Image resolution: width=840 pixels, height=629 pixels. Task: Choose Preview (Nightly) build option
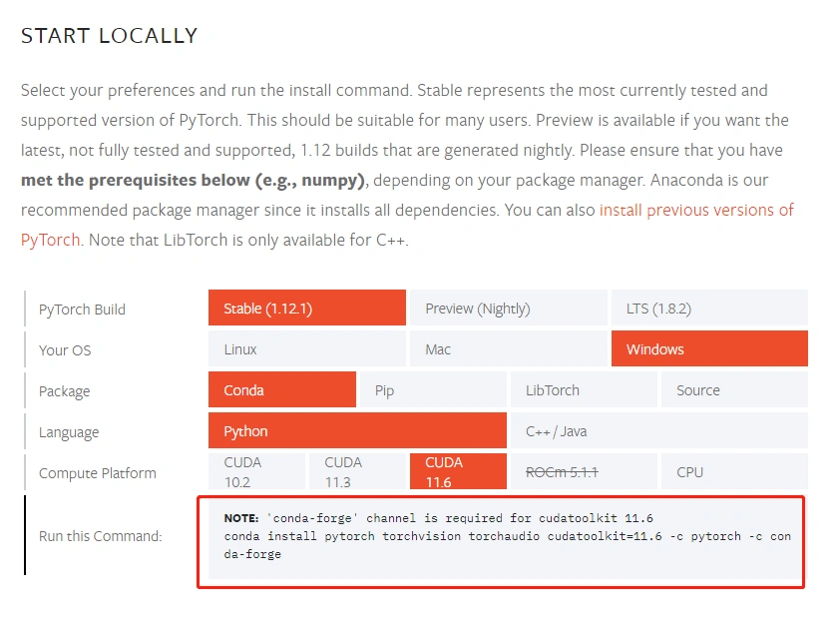pos(509,308)
